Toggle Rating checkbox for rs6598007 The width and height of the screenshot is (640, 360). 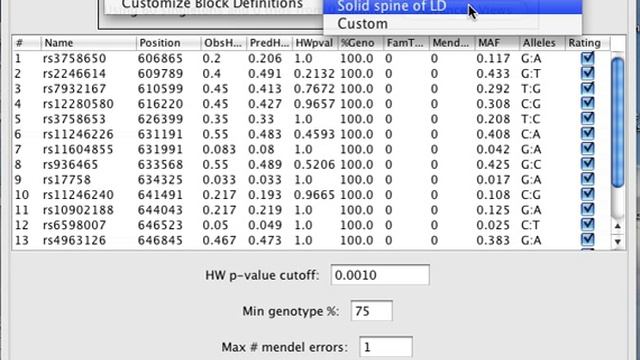click(x=588, y=224)
